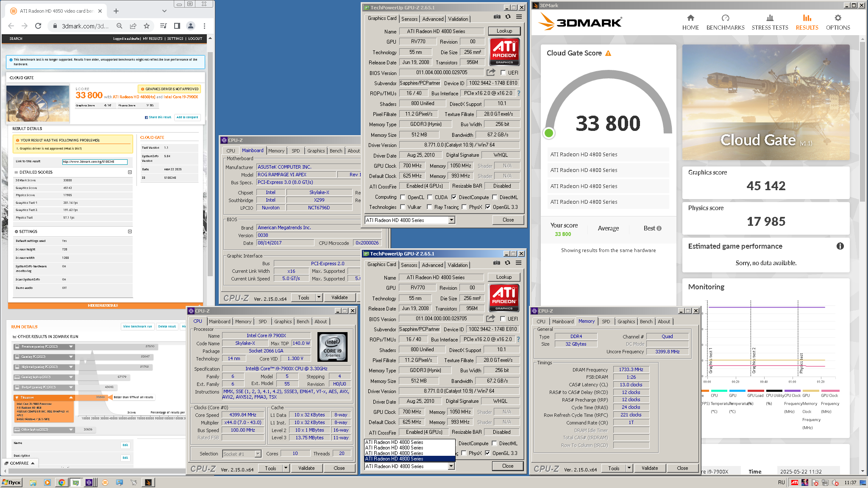Show Estimated game performance info icon
868x488 pixels.
pyautogui.click(x=840, y=246)
